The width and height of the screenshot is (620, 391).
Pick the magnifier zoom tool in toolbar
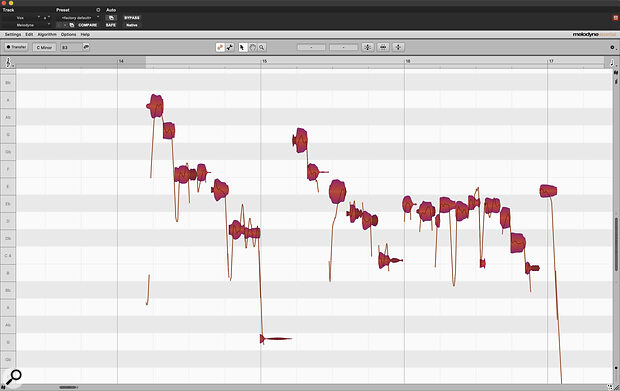tap(261, 47)
